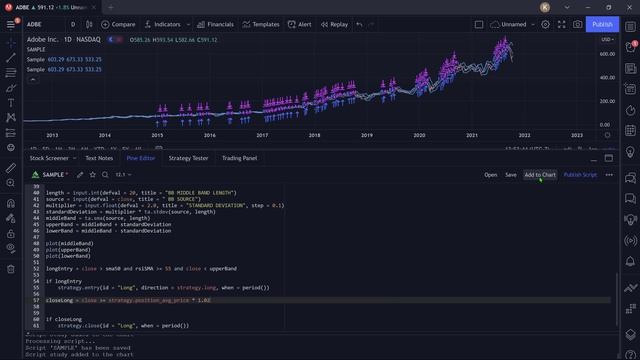Open the hamburger main menu
This screenshot has height=360, width=640.
click(x=11, y=24)
